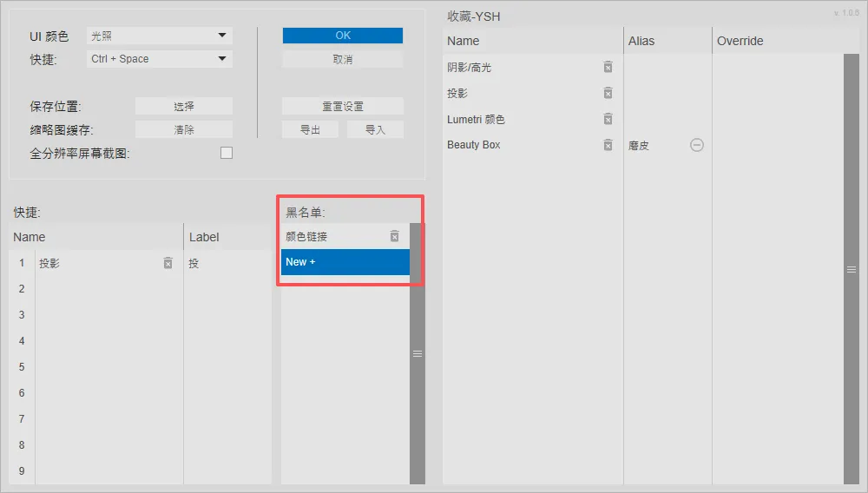868x493 pixels.
Task: Click the favorites Name column header
Action: coord(464,41)
